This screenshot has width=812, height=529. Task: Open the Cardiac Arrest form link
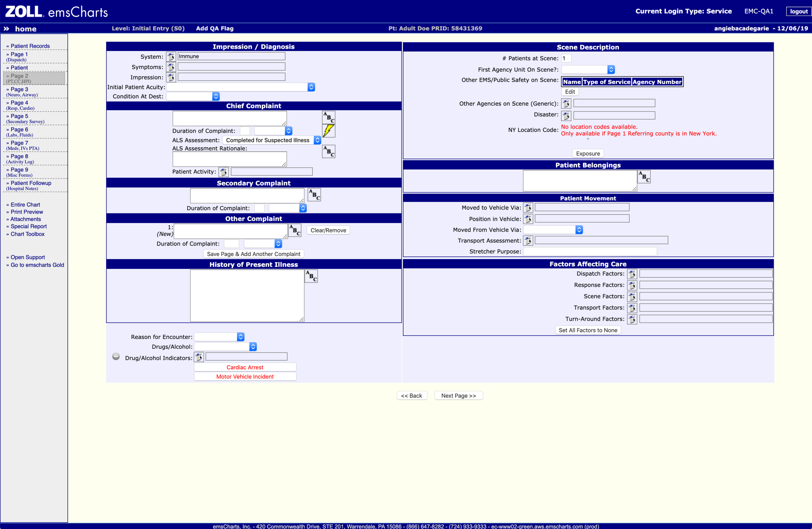245,367
